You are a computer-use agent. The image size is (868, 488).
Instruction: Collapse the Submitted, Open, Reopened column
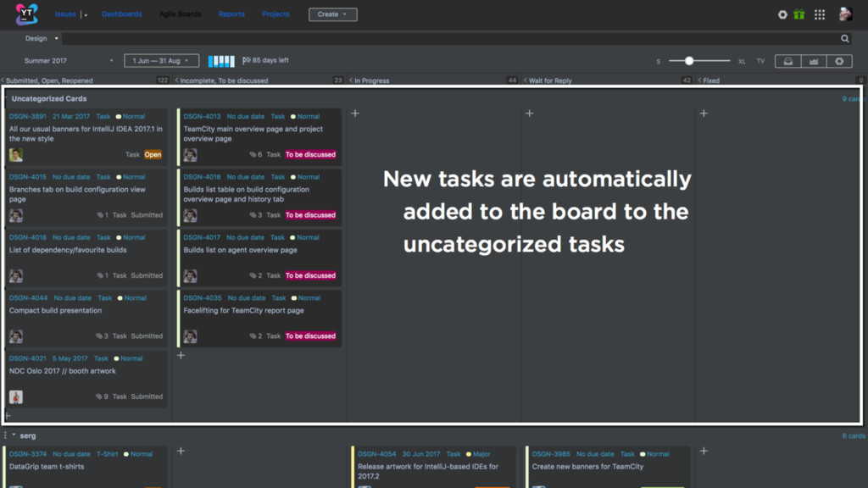pos(3,80)
